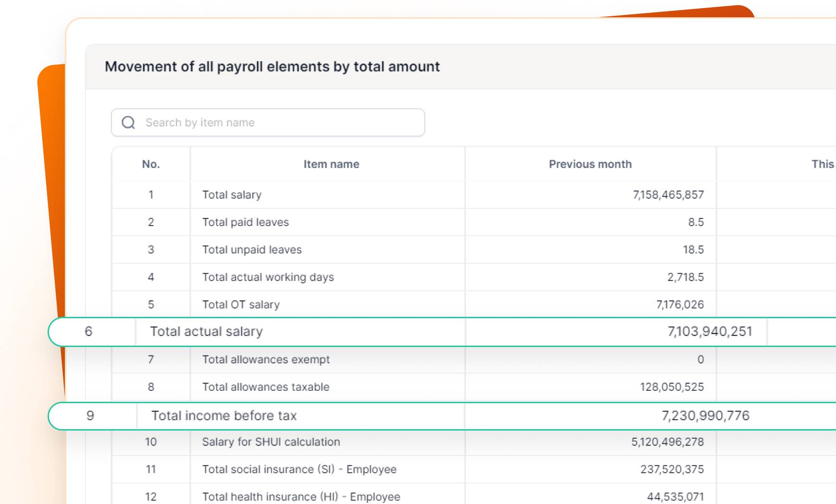836x504 pixels.
Task: Select 'Total allowances taxable' item
Action: (x=266, y=387)
